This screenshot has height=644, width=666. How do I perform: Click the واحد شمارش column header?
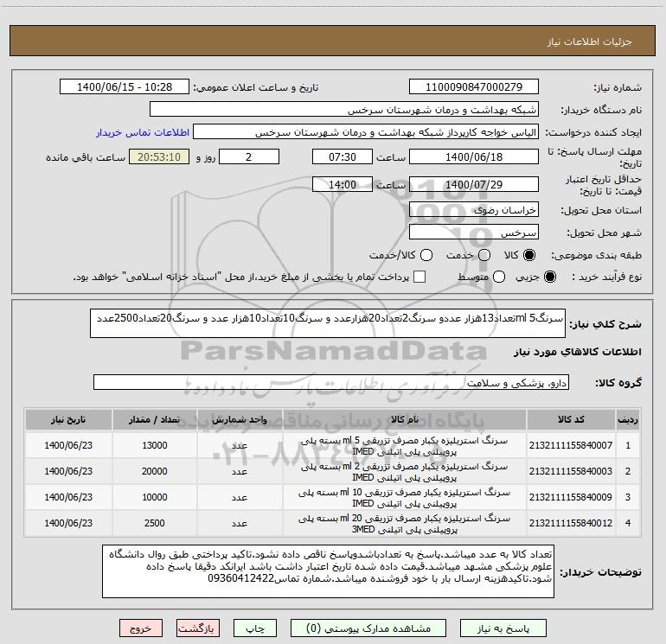240,419
